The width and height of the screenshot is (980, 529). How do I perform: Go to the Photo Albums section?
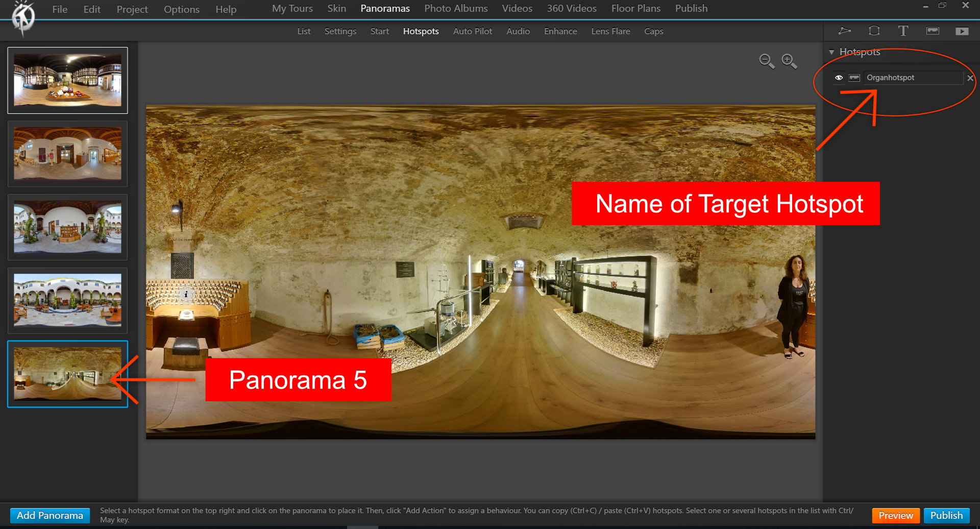tap(456, 8)
